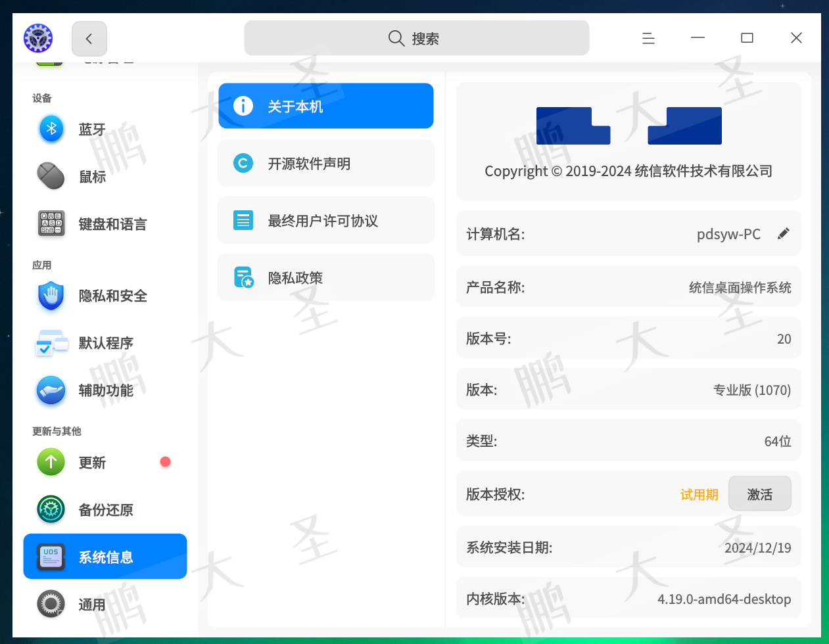Screen dimensions: 829x644
Task: Click the default programs icon
Action: click(51, 343)
